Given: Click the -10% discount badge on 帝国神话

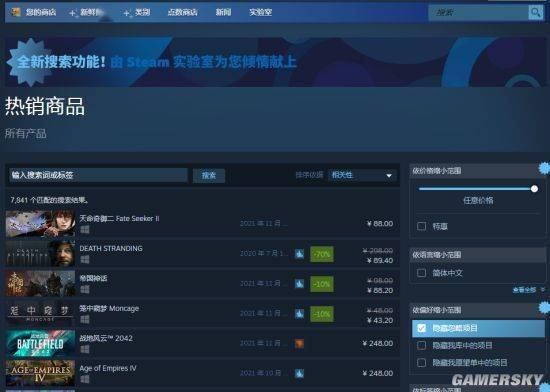Looking at the screenshot, I should [322, 284].
